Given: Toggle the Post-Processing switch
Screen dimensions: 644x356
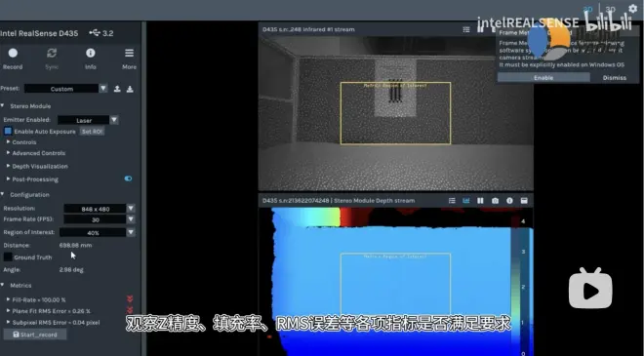Looking at the screenshot, I should [x=128, y=178].
